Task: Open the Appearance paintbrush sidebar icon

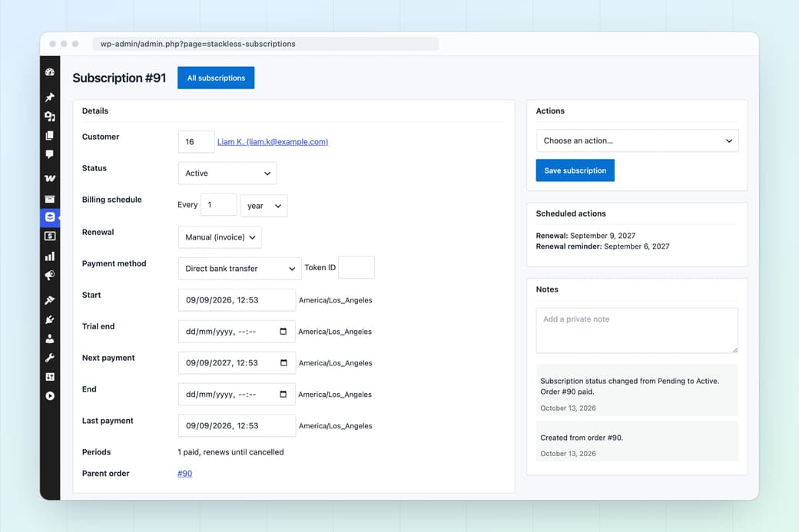Action: click(x=50, y=300)
